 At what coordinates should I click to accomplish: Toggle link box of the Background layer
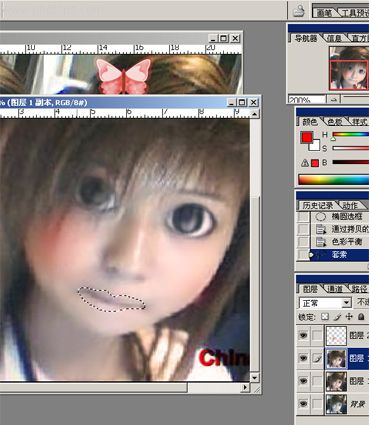coord(316,404)
